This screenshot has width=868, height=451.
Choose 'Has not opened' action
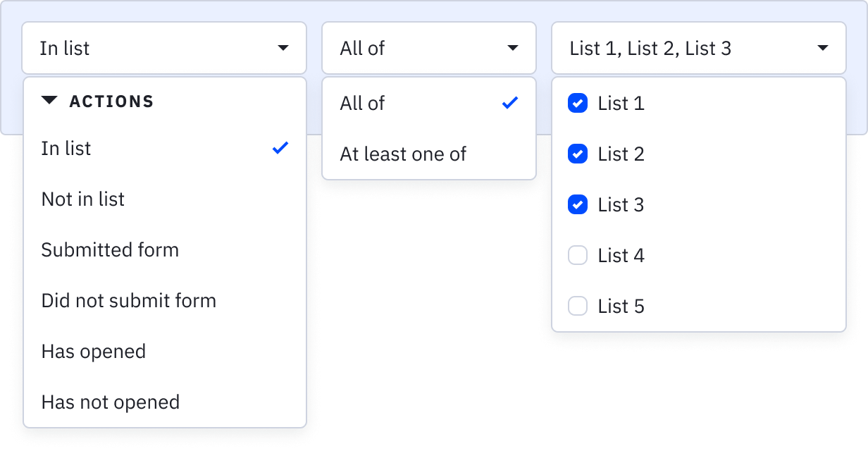[111, 402]
